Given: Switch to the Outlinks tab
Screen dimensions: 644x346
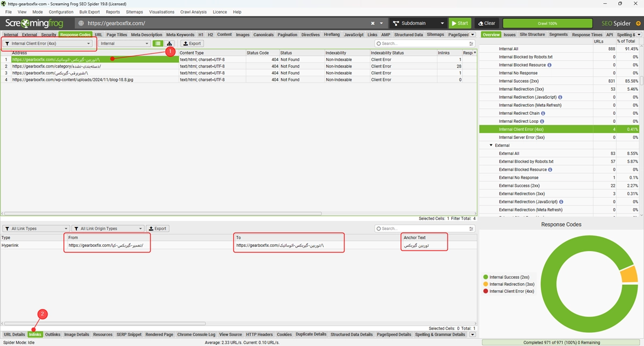Looking at the screenshot, I should (53, 335).
